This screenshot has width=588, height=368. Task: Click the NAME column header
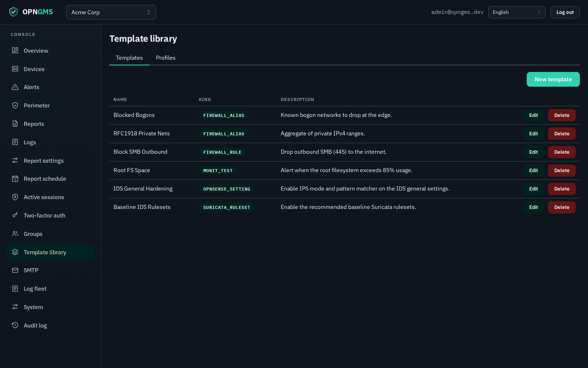click(x=120, y=99)
